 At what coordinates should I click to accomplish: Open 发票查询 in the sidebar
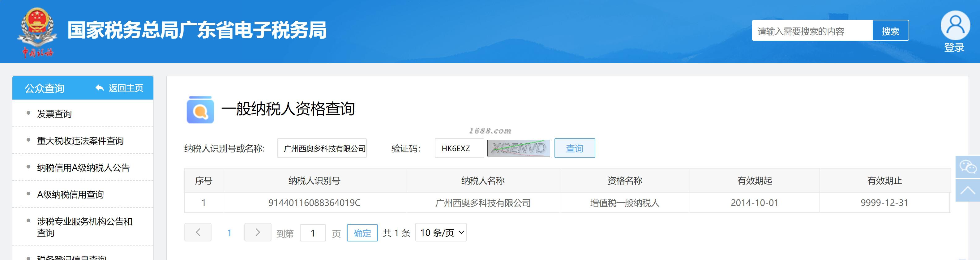pos(54,114)
